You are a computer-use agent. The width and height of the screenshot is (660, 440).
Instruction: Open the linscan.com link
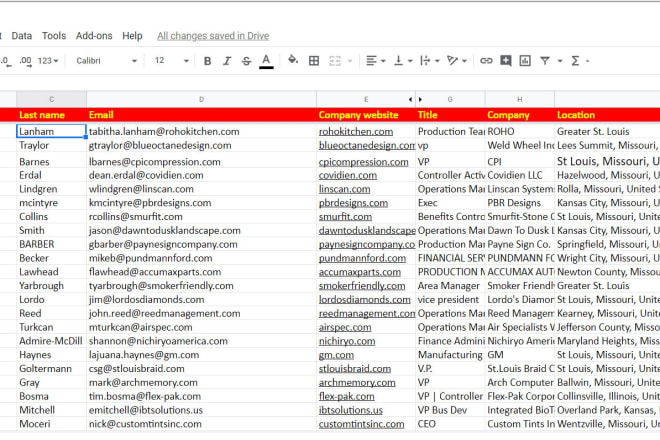(344, 189)
